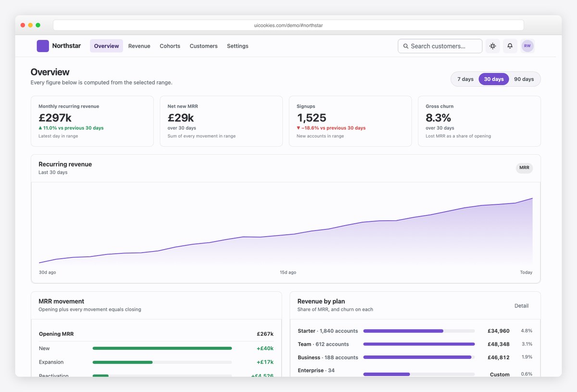Click the £46,812 Business amount
This screenshot has width=577, height=392.
[499, 357]
